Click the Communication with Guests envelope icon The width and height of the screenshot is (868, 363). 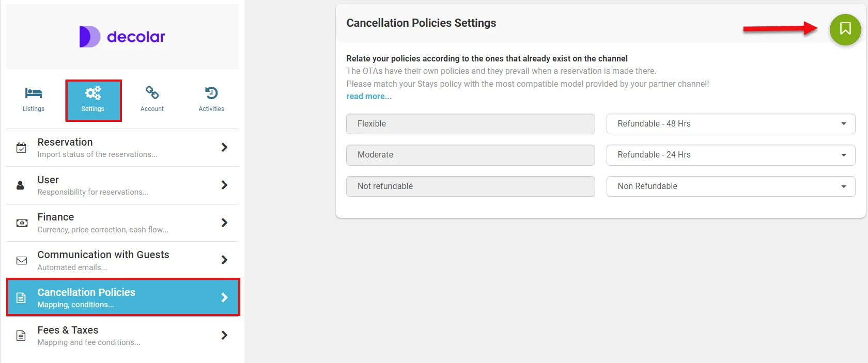22,261
